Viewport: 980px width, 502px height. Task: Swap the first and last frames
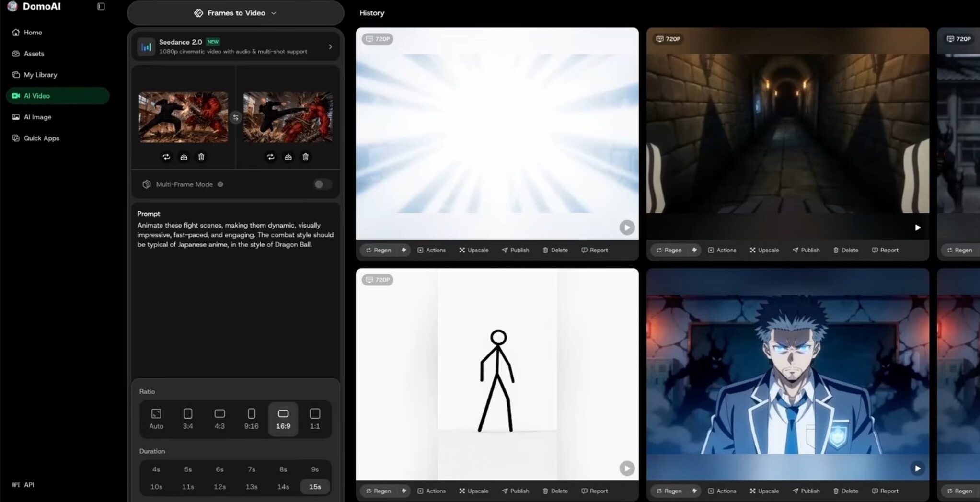click(x=235, y=117)
